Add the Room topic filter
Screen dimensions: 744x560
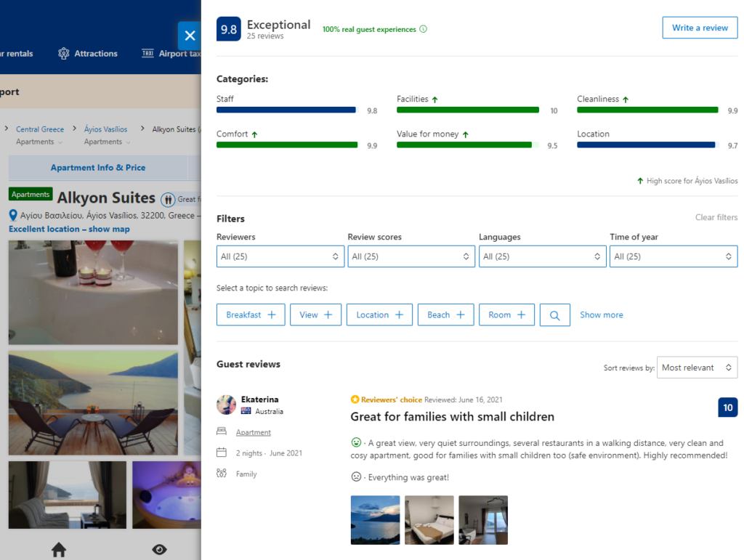pos(506,315)
